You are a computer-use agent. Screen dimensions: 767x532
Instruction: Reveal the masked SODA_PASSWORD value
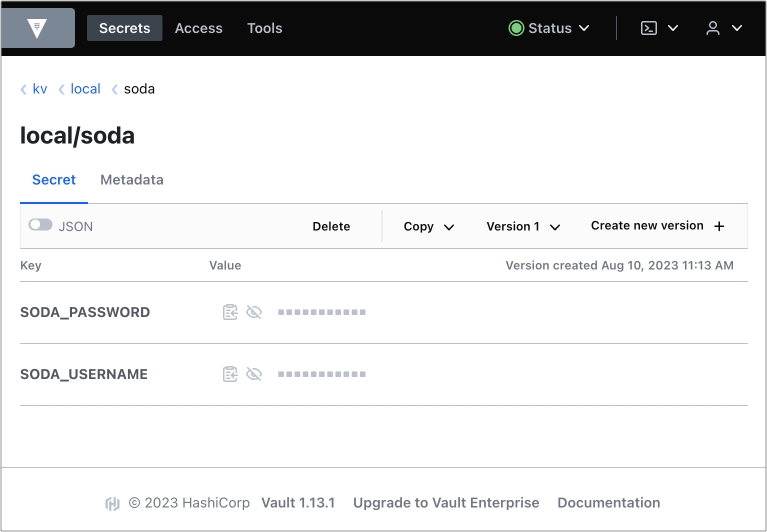pos(254,313)
